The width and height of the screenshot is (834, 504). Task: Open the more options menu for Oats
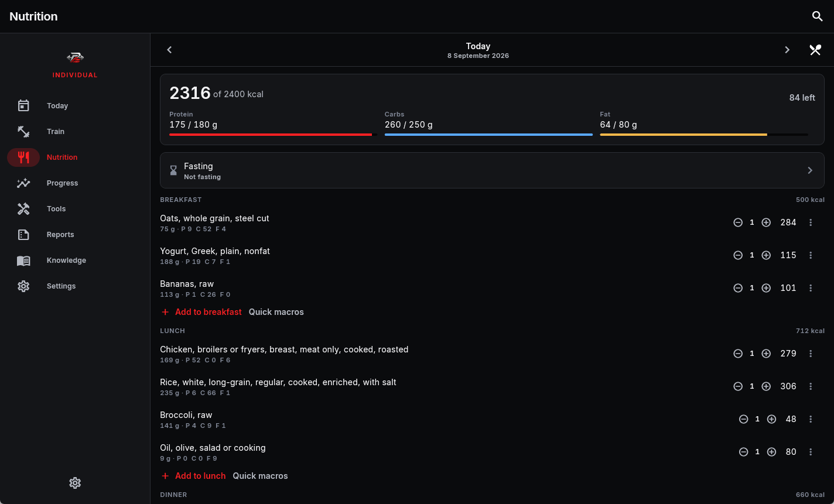(811, 222)
